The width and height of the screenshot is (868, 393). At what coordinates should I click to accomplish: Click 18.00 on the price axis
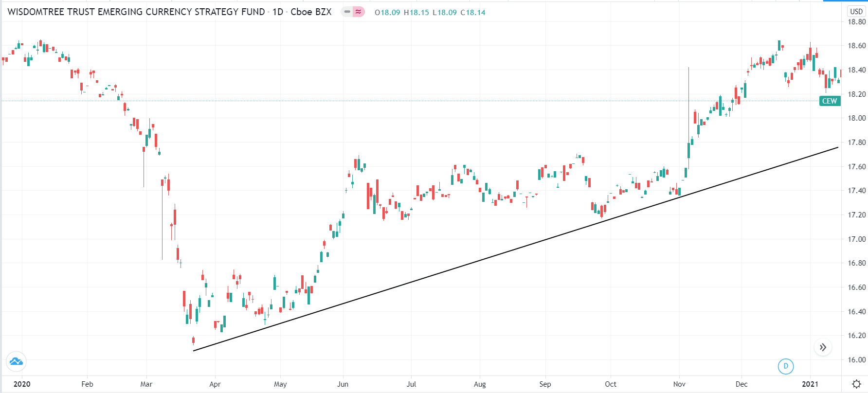tap(856, 118)
